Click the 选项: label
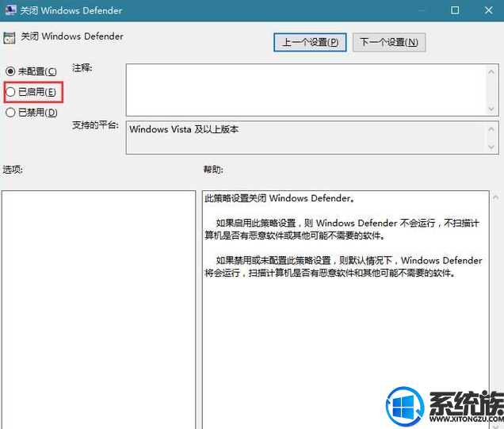The width and height of the screenshot is (504, 429). pyautogui.click(x=13, y=169)
